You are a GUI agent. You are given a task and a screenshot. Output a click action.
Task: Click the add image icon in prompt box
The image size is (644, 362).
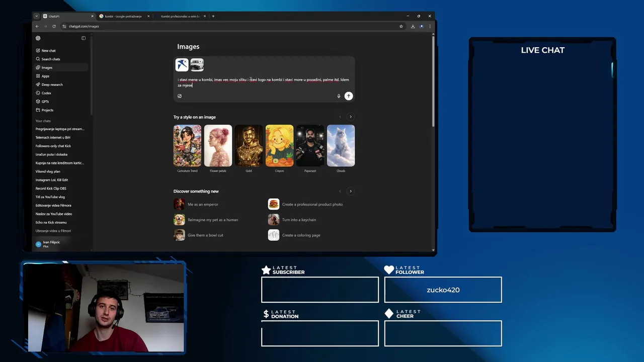180,96
